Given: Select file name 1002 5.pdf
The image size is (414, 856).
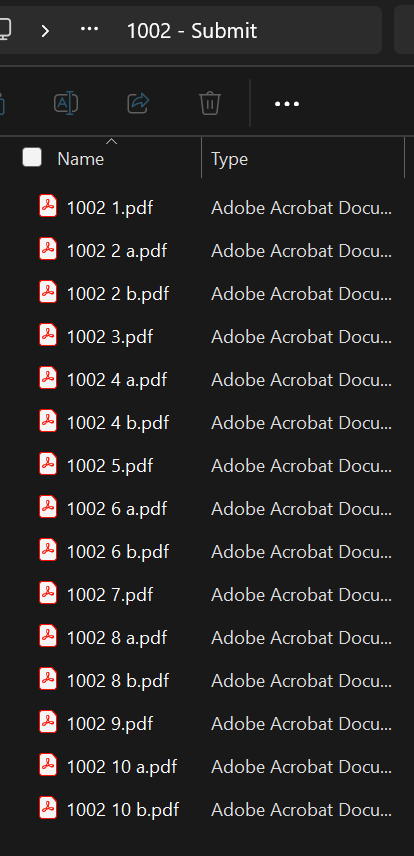Looking at the screenshot, I should pyautogui.click(x=110, y=466).
